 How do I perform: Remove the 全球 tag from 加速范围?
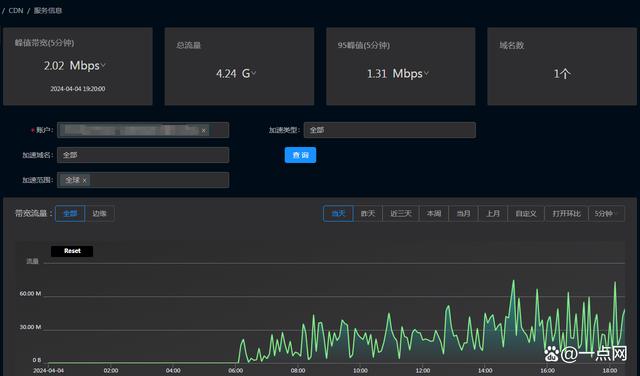(84, 180)
